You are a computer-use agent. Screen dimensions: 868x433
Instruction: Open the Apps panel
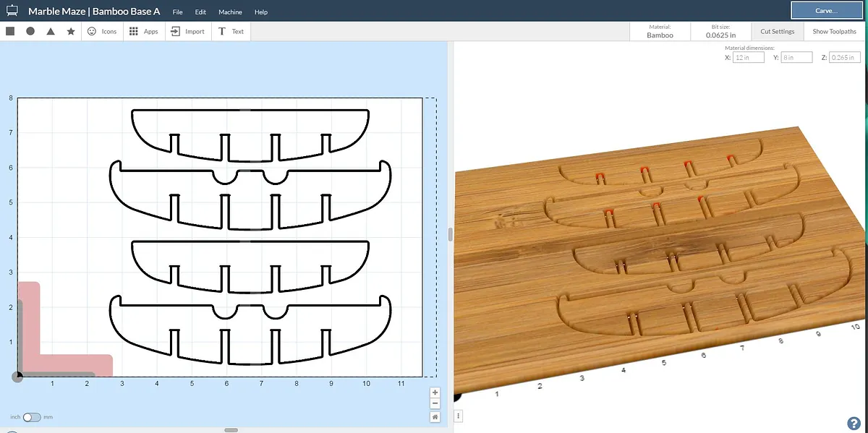tap(143, 31)
